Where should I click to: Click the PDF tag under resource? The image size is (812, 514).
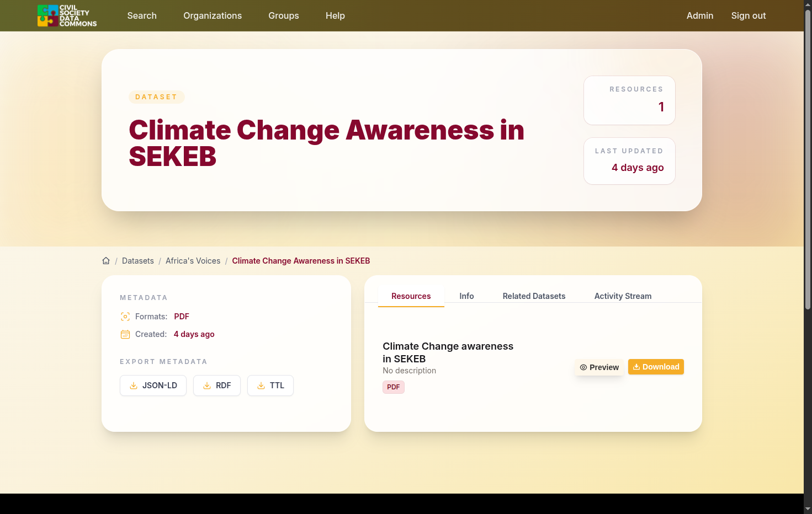tap(394, 387)
